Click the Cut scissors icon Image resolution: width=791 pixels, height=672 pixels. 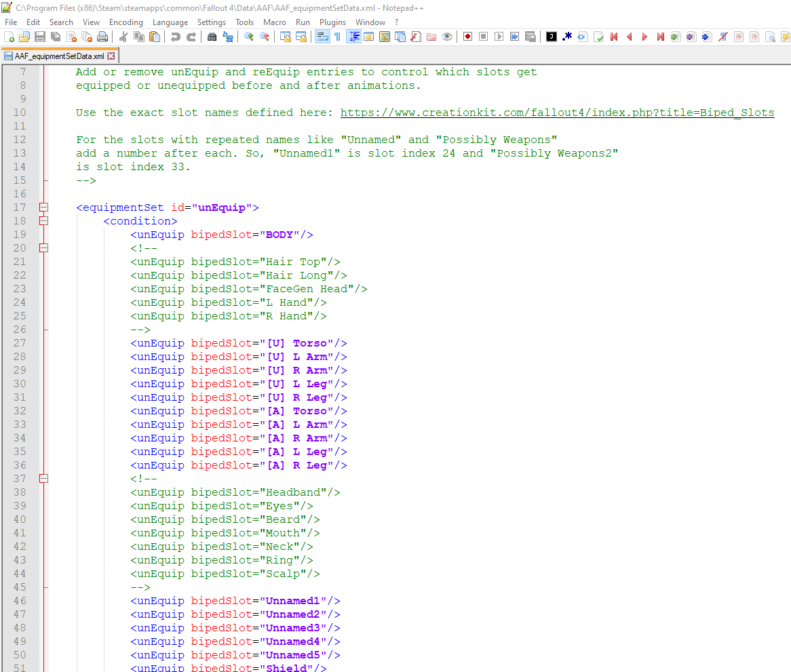123,37
